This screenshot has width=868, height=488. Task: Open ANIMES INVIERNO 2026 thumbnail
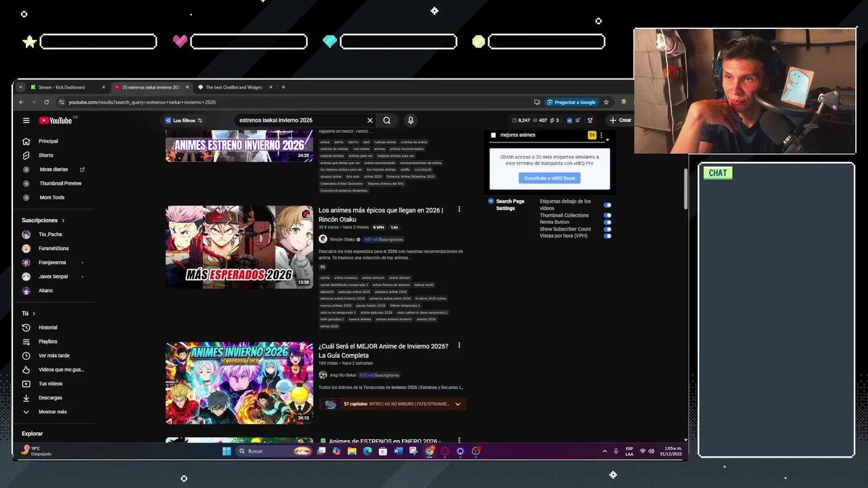tap(239, 383)
